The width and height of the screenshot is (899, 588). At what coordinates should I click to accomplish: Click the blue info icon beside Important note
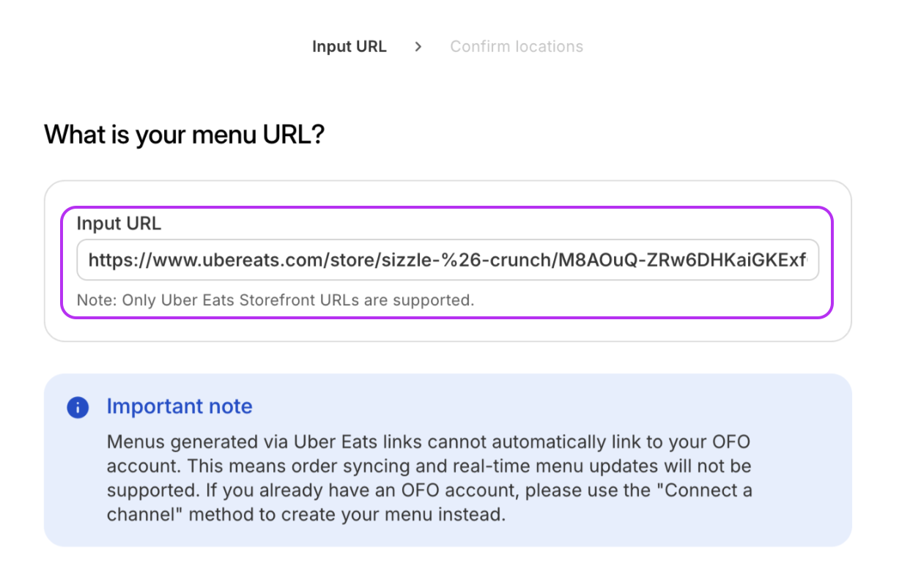coord(78,408)
